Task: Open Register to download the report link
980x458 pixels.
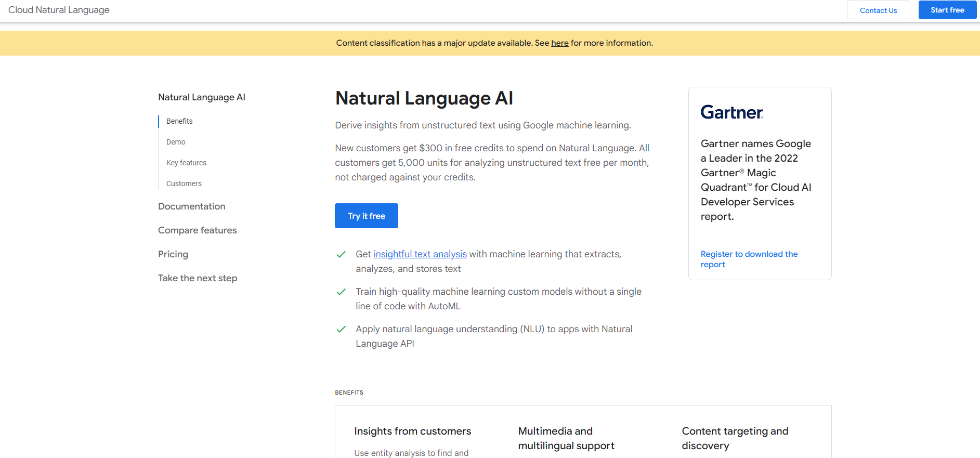Action: (749, 259)
